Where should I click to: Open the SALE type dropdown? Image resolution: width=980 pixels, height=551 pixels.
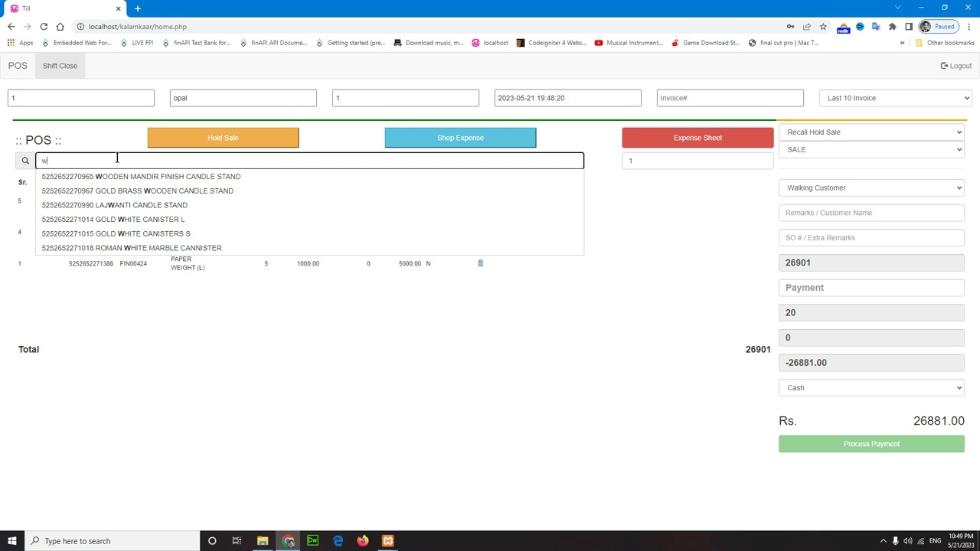click(x=871, y=150)
